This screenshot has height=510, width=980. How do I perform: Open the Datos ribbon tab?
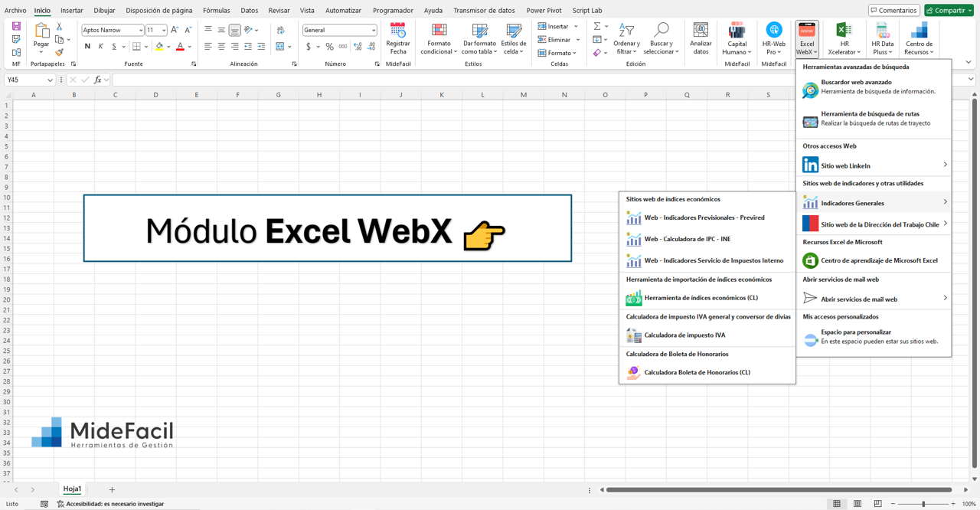coord(250,11)
